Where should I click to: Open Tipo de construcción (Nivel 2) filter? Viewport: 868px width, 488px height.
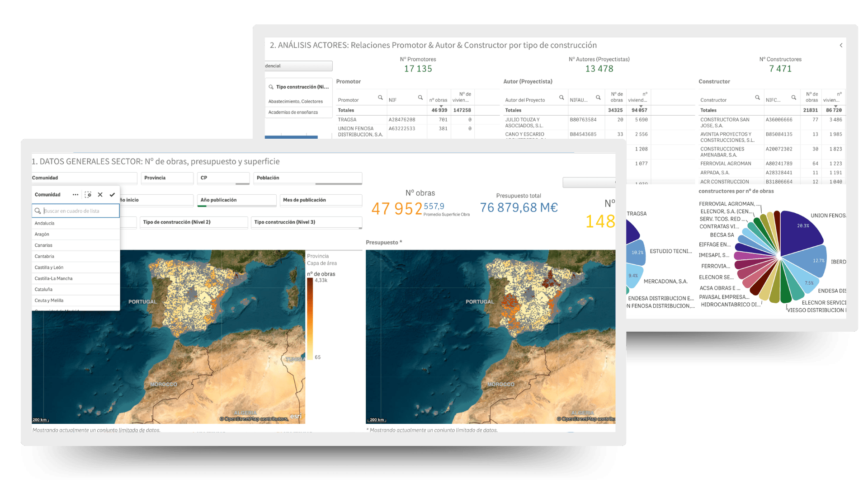coord(194,222)
